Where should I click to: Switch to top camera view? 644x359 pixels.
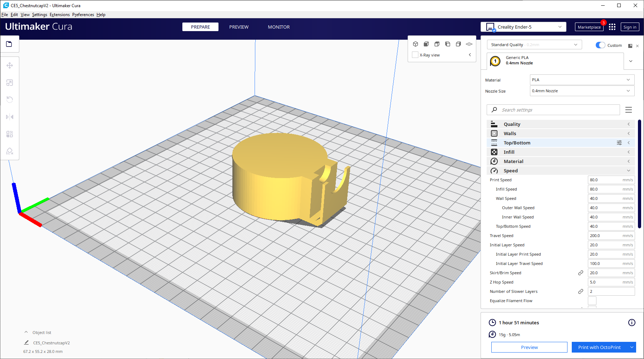(437, 44)
